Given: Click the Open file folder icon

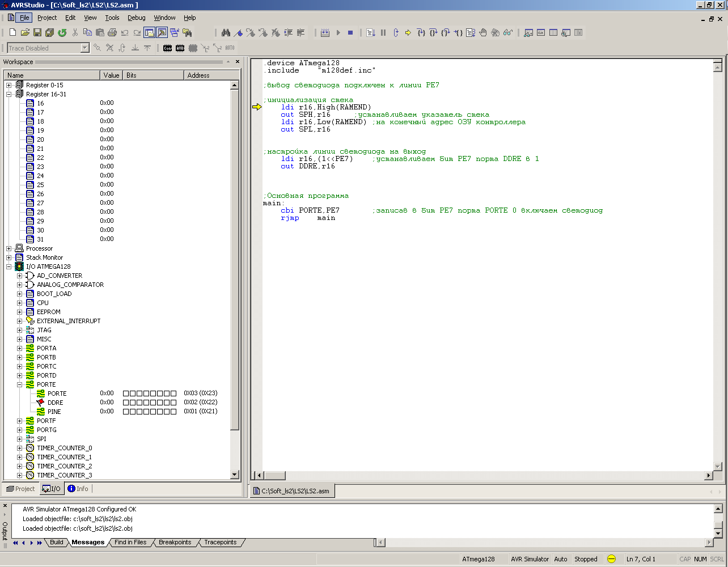Looking at the screenshot, I should (x=25, y=32).
